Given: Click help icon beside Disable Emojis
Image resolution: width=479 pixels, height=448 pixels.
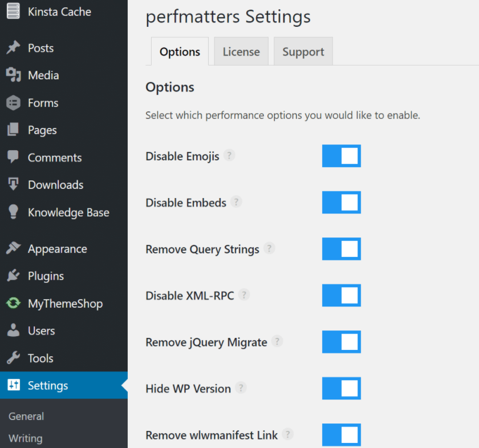Looking at the screenshot, I should (x=229, y=155).
